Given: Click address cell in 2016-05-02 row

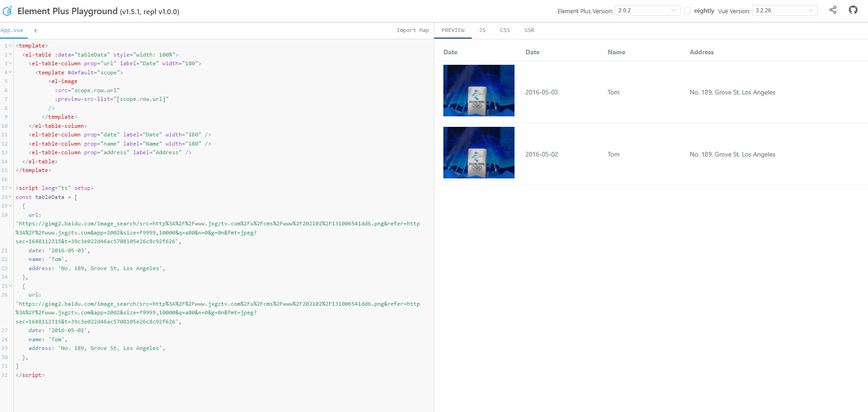Looking at the screenshot, I should (733, 154).
